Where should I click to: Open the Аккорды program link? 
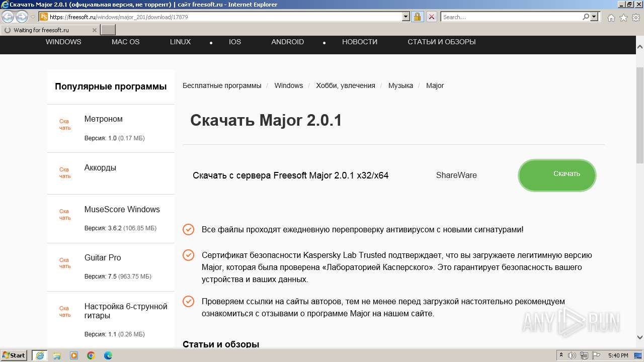click(x=100, y=168)
